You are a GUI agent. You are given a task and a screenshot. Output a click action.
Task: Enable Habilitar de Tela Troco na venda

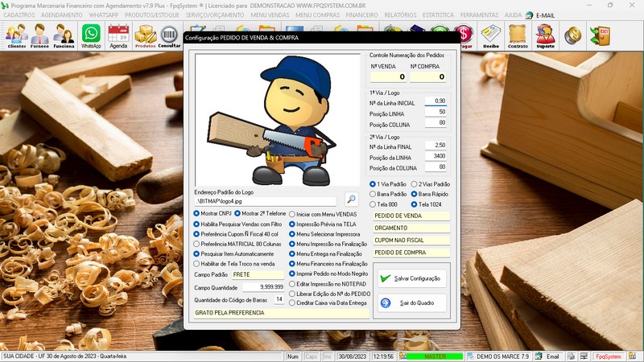click(x=234, y=264)
